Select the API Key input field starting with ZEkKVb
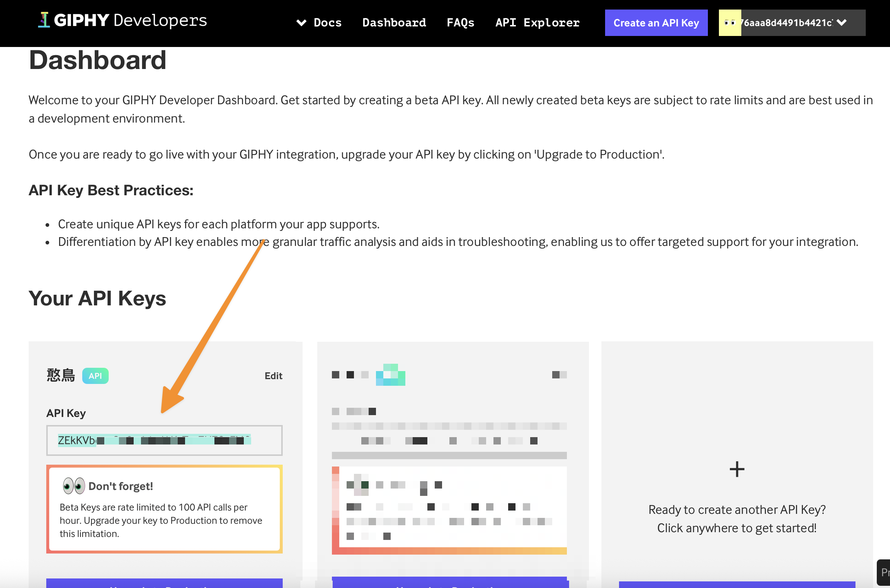890x588 pixels. [x=164, y=440]
